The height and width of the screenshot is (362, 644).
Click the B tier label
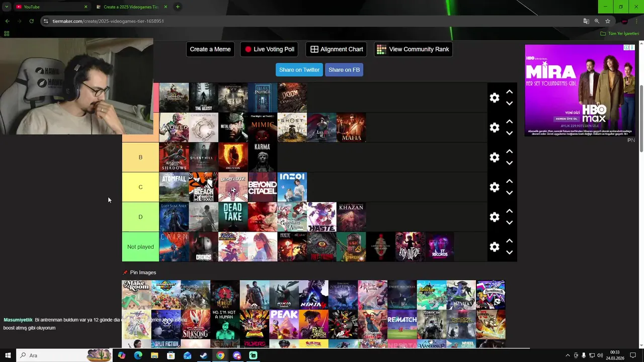tap(140, 157)
